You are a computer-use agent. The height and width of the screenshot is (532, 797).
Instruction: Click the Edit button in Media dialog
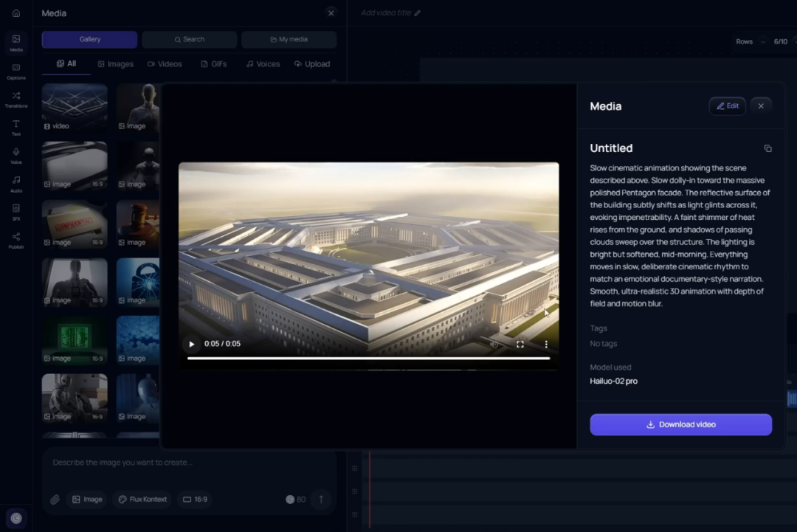click(728, 106)
